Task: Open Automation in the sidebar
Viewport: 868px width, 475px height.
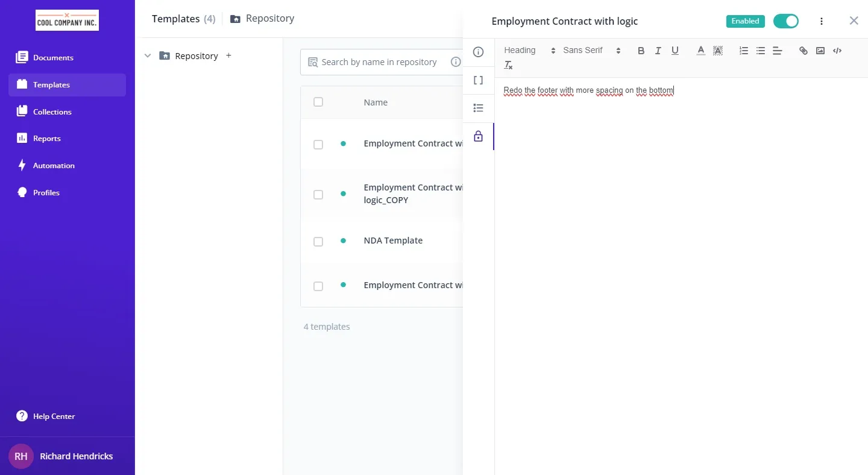Action: [54, 165]
